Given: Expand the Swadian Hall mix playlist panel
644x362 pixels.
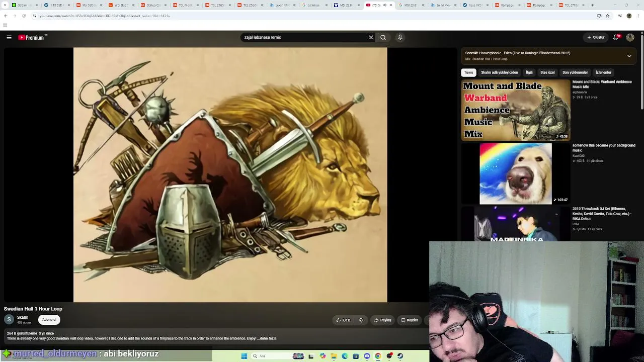Looking at the screenshot, I should 629,56.
